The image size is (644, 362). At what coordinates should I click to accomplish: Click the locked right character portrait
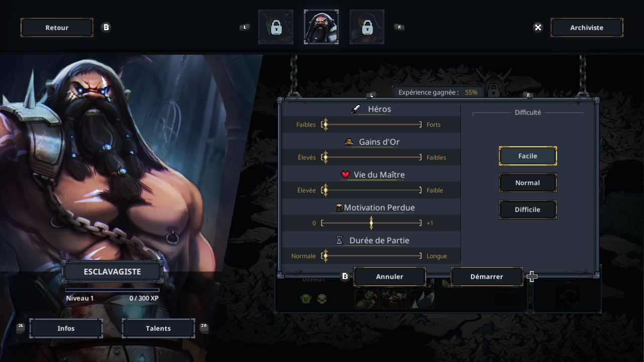tap(367, 27)
